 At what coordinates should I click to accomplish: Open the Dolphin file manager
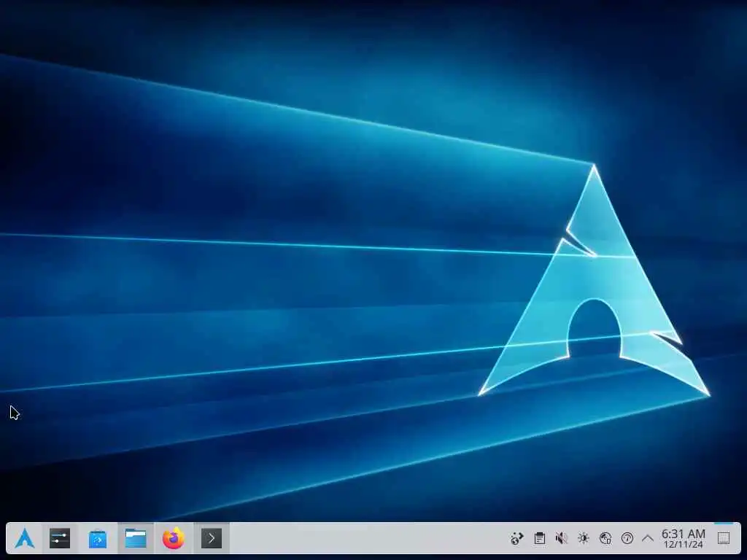point(136,538)
